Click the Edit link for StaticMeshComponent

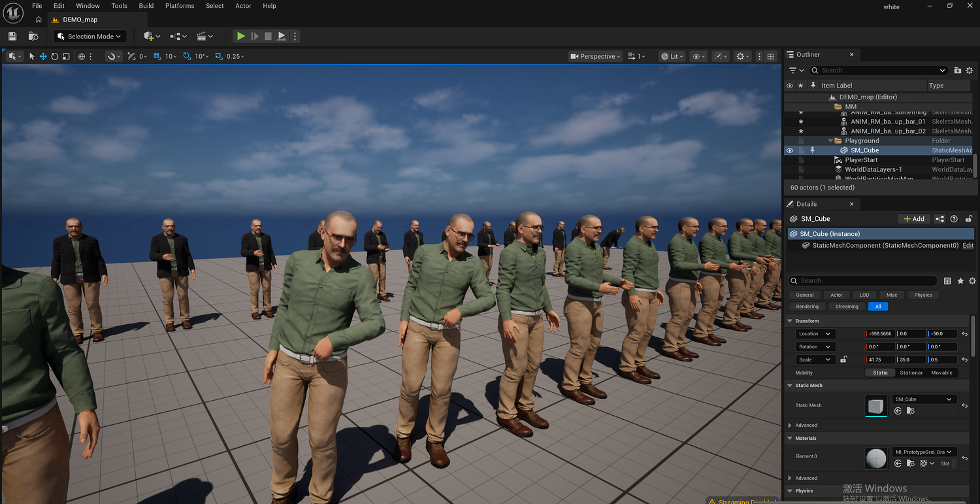click(x=968, y=246)
